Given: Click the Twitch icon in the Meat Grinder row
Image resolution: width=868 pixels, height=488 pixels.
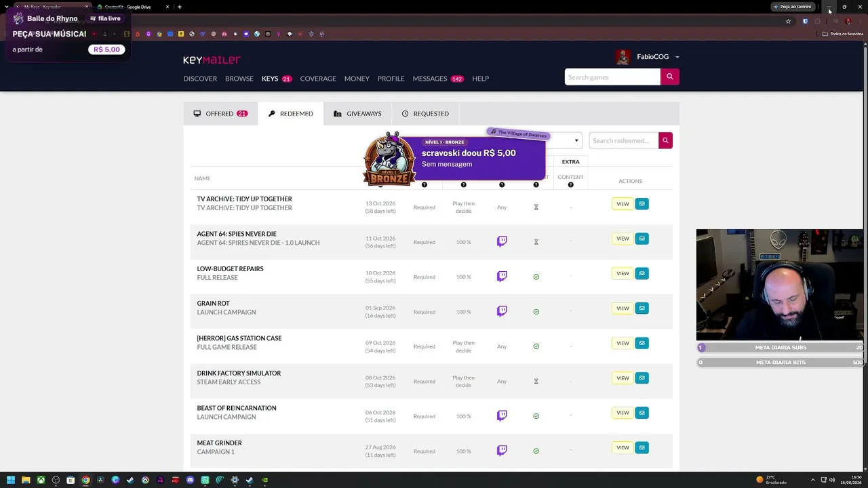Looking at the screenshot, I should point(502,450).
